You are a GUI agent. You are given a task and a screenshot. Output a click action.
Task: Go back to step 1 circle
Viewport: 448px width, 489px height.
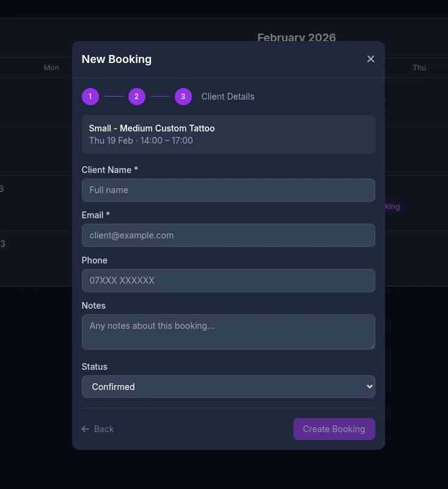[90, 97]
